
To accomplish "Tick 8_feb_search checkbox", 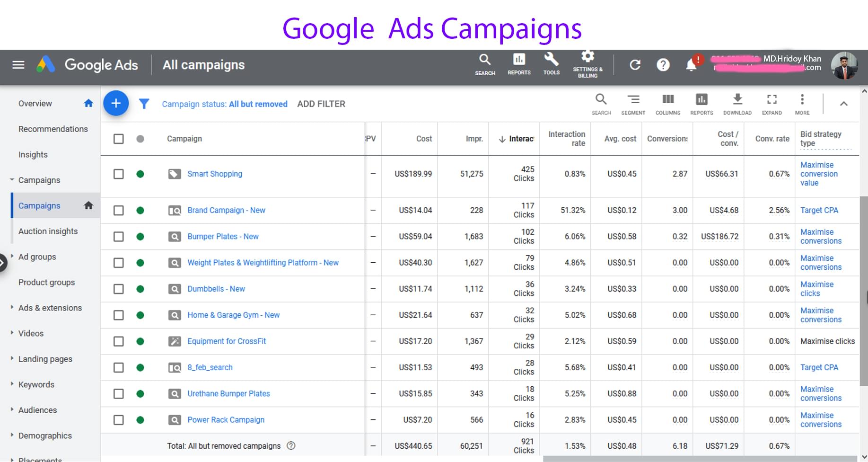I will click(119, 367).
